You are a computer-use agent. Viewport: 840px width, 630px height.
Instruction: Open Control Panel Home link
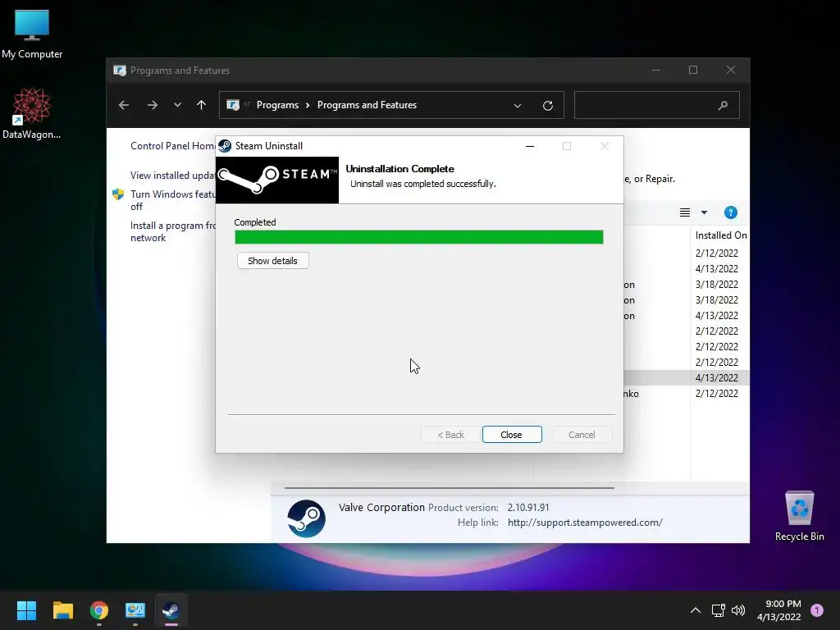tap(172, 146)
